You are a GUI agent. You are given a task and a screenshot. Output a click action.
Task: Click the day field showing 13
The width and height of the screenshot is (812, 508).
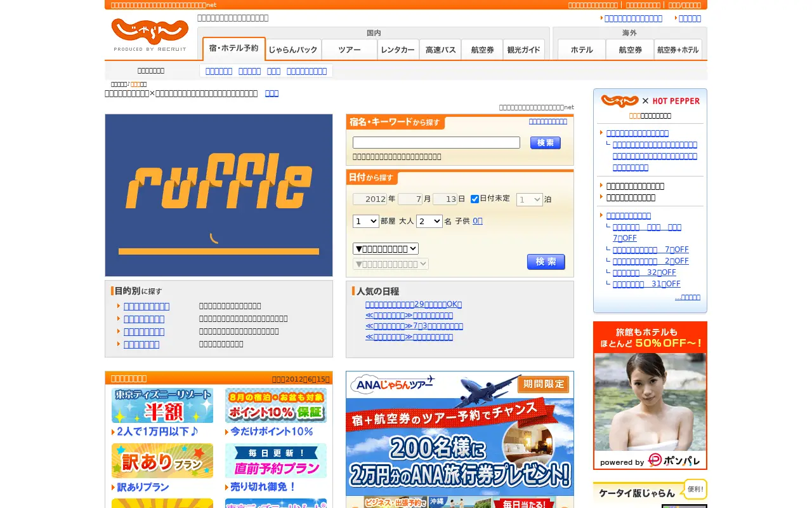[445, 199]
